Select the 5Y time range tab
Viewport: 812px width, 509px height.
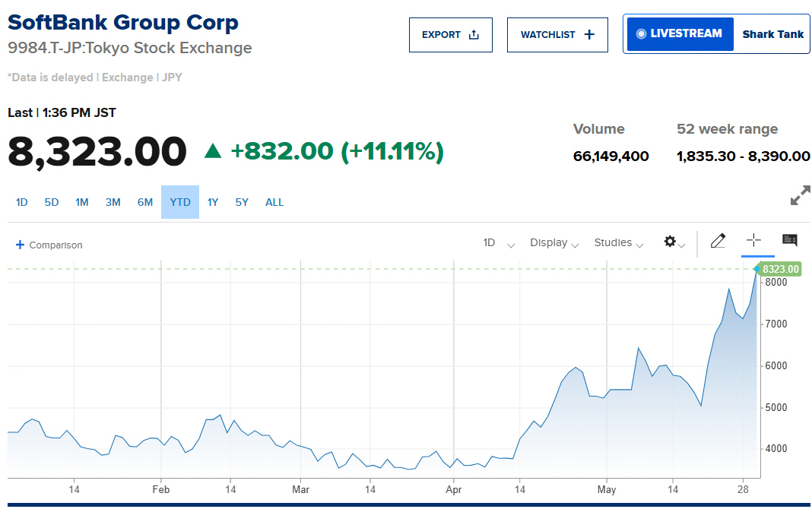click(x=242, y=202)
